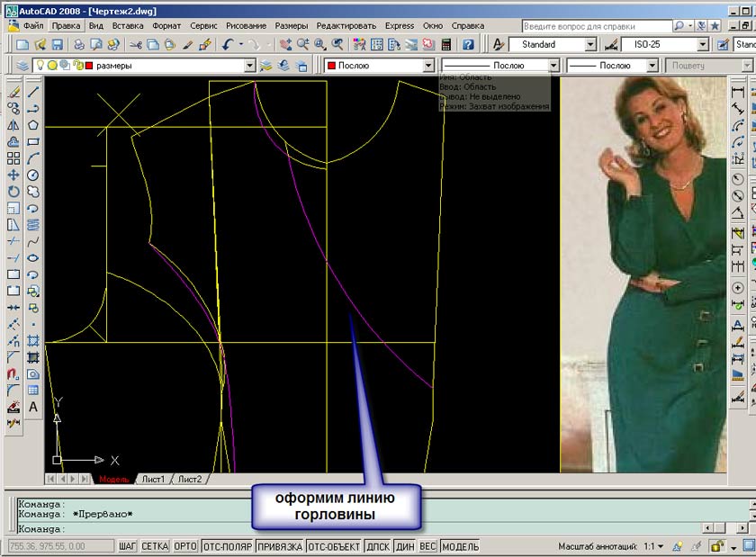The image size is (756, 557).
Task: Click the Save drawing icon
Action: [x=57, y=44]
